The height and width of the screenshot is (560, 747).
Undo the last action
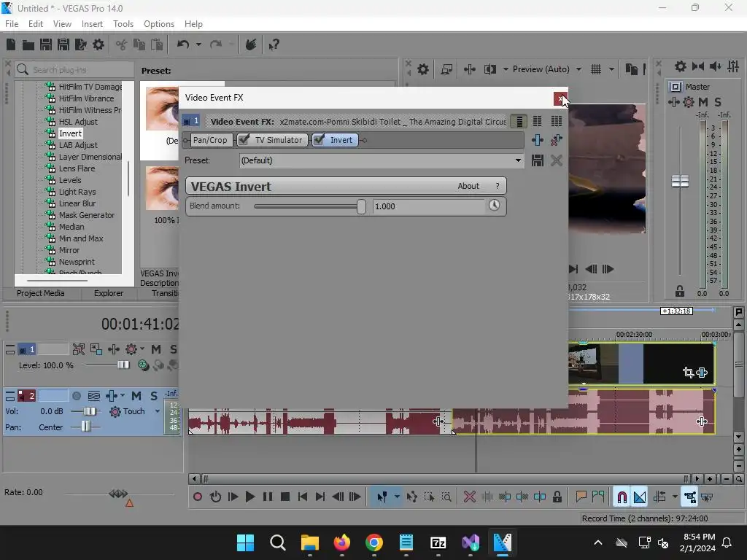pyautogui.click(x=183, y=44)
